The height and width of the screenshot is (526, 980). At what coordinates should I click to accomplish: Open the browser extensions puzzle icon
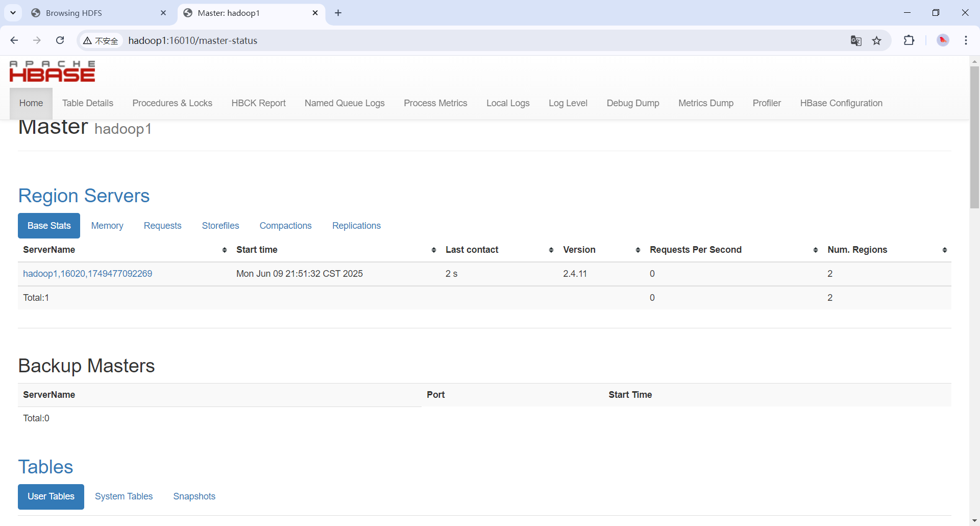909,40
